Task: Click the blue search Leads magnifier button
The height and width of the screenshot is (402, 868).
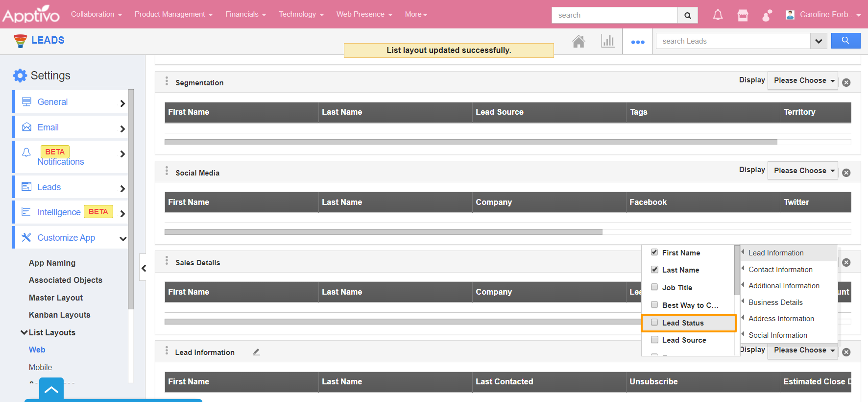Action: click(x=845, y=41)
